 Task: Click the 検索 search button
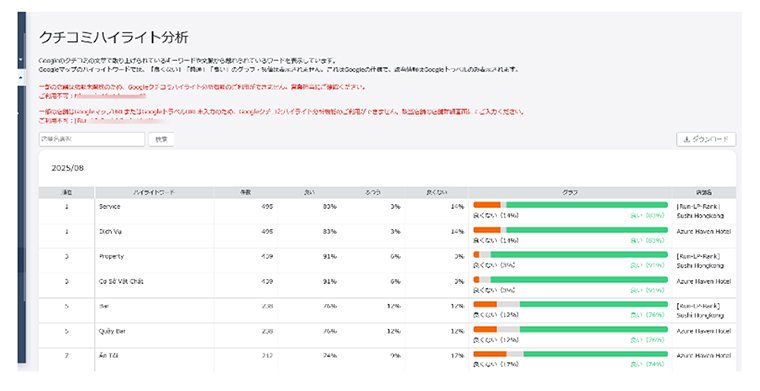(161, 140)
